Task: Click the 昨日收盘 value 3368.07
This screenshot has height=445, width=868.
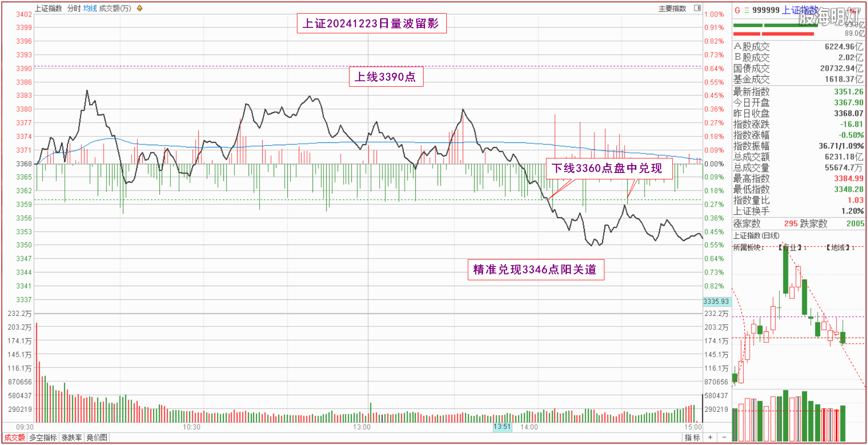Action: (849, 113)
